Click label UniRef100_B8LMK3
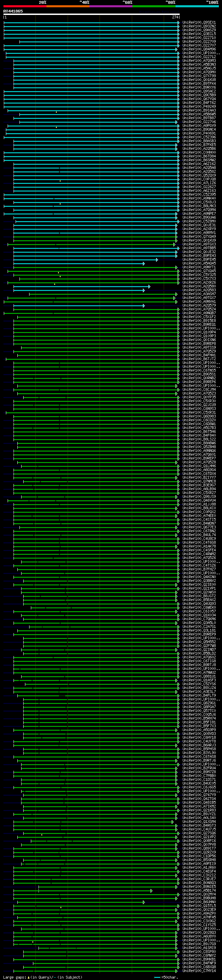This screenshot has height=980, width=222. point(199,206)
